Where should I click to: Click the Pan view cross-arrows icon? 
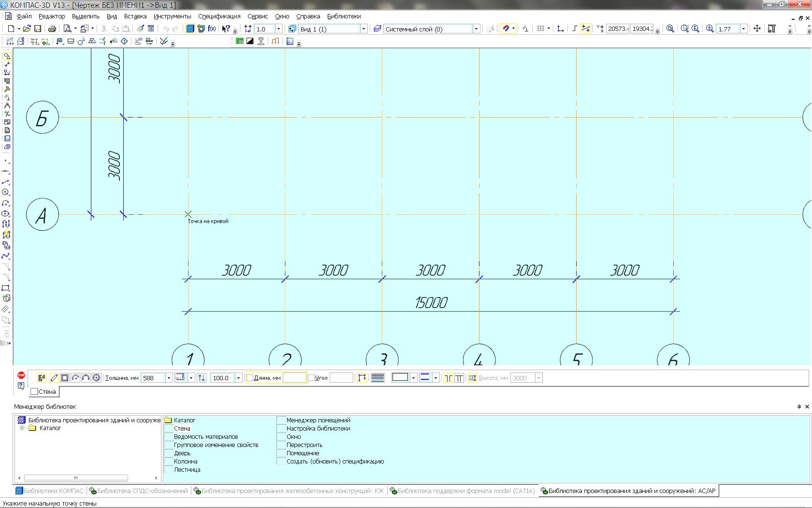(x=757, y=29)
